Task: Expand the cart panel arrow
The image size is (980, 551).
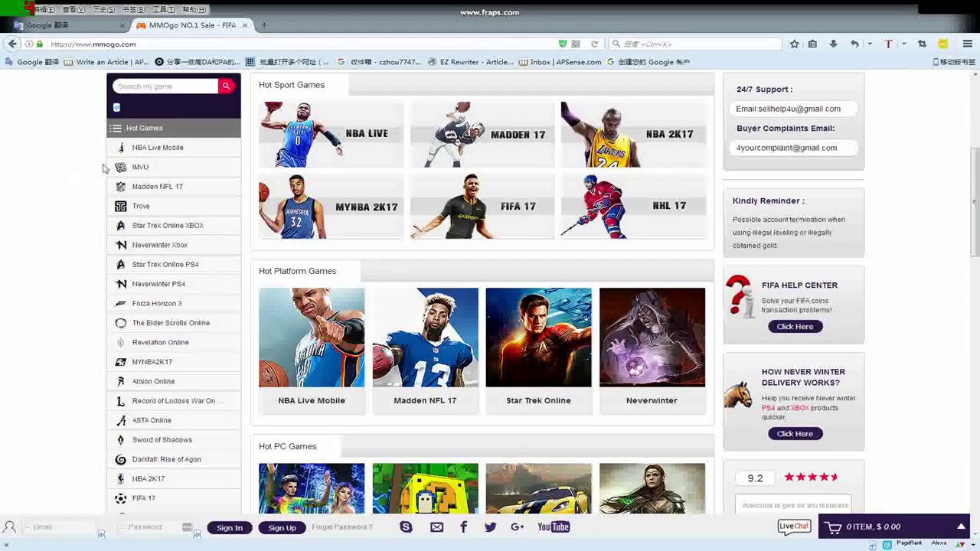Action: pos(961,527)
